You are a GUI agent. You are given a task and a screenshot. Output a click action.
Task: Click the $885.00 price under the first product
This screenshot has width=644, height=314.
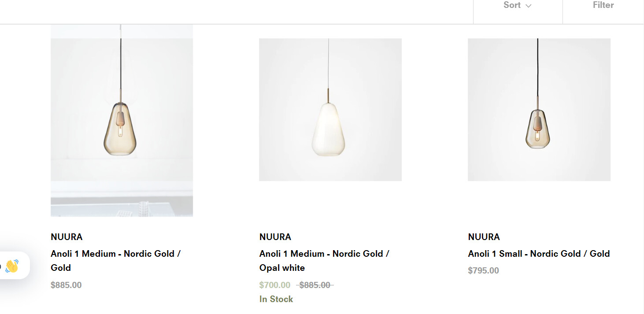[66, 285]
